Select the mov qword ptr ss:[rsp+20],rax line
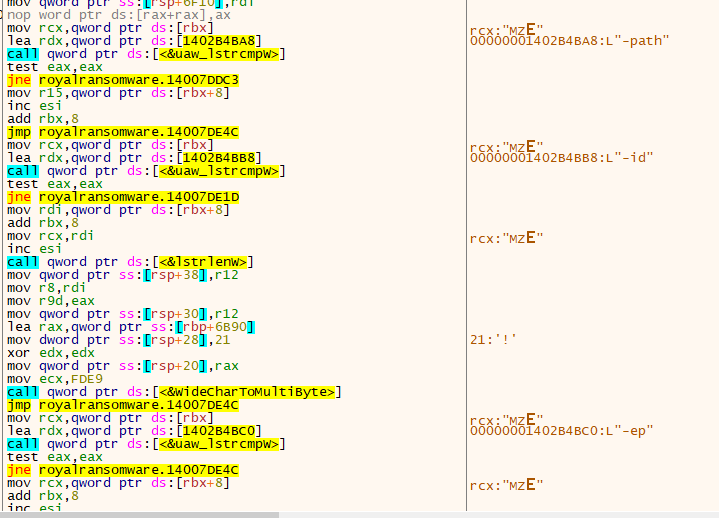Viewport: 719px width, 518px height. pyautogui.click(x=123, y=366)
